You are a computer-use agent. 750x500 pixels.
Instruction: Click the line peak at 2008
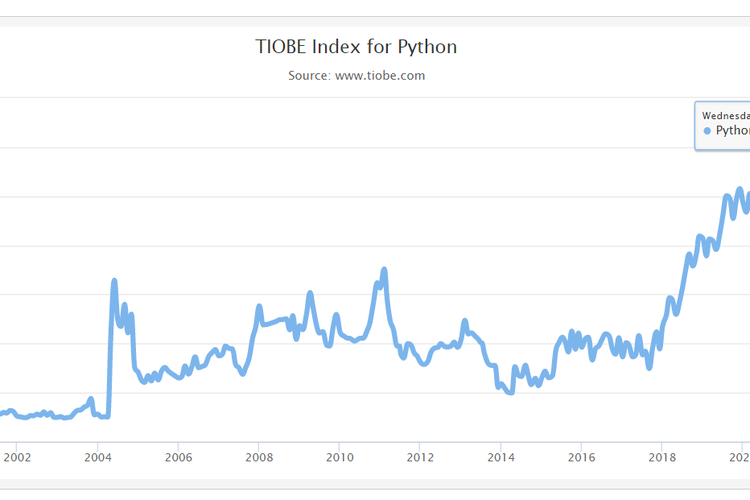259,307
